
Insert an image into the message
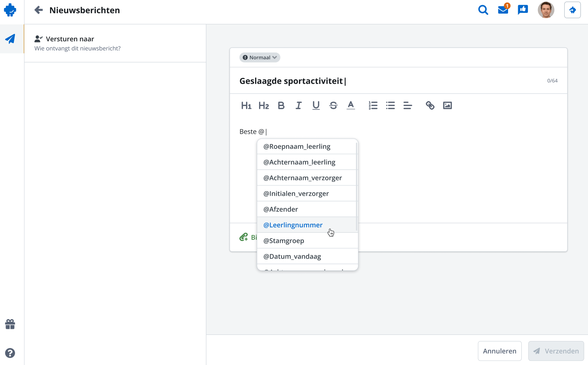pyautogui.click(x=447, y=105)
